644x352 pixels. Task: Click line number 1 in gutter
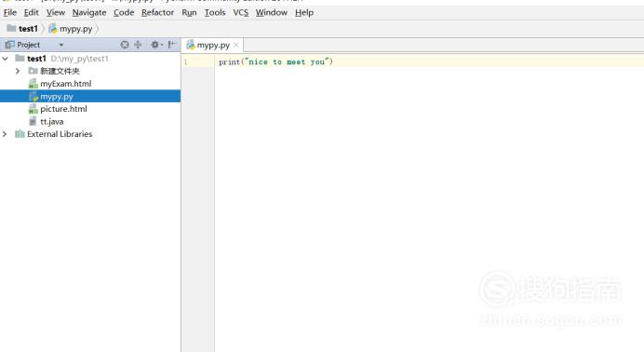pos(185,62)
